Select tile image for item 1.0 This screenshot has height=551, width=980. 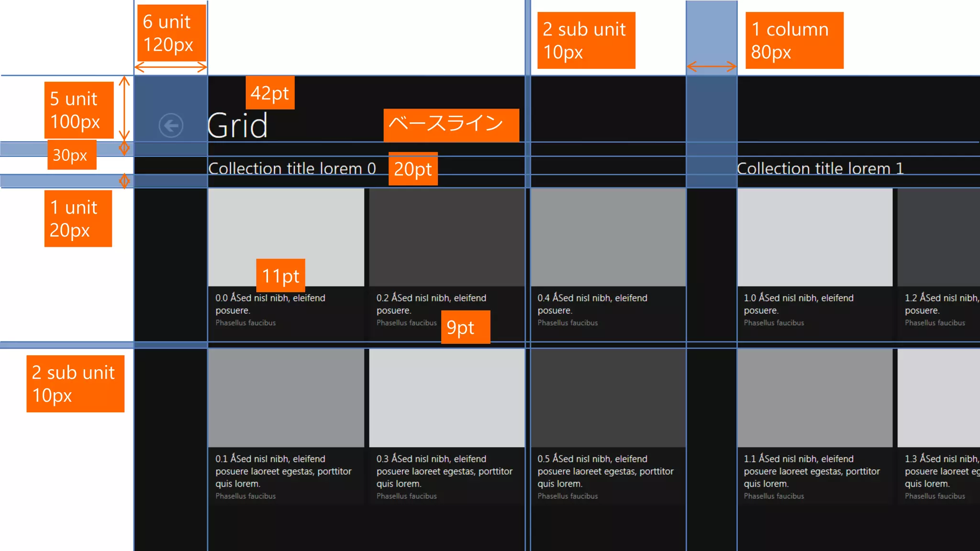(814, 237)
